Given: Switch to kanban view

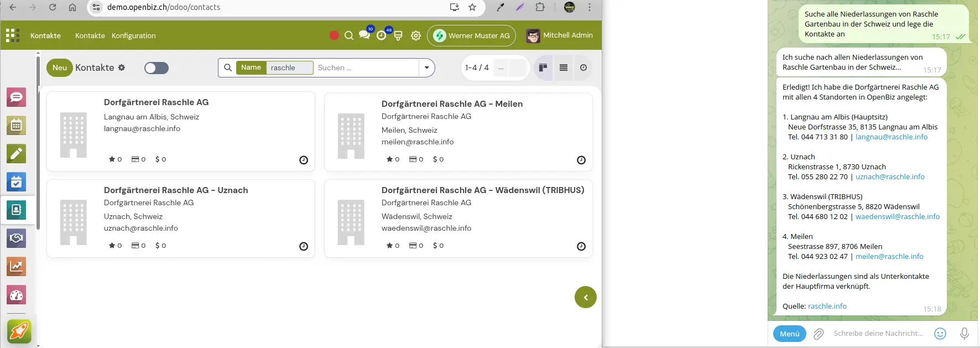Looking at the screenshot, I should click(543, 67).
